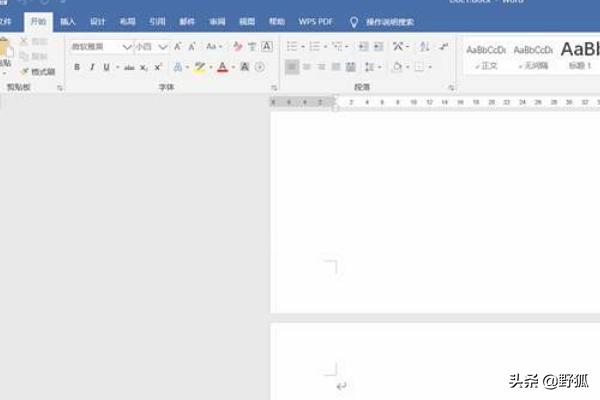Click the Center alignment icon
The width and height of the screenshot is (600, 400).
(x=307, y=67)
